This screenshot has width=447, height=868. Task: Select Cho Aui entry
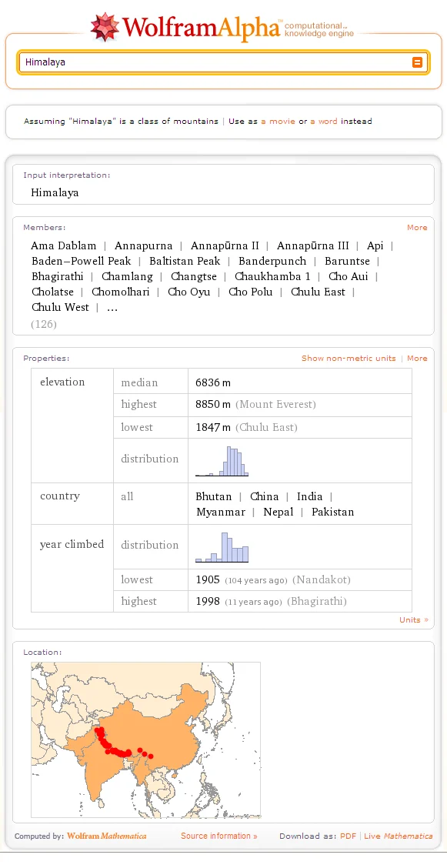click(x=348, y=276)
